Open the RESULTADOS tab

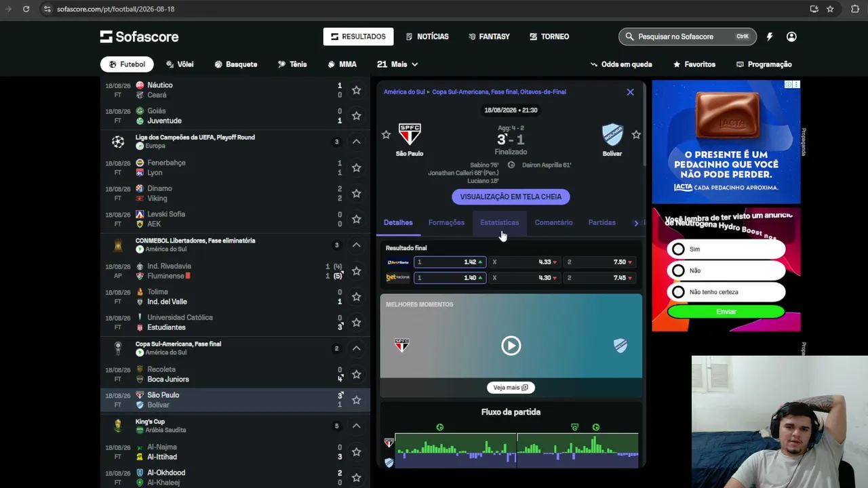pos(358,37)
